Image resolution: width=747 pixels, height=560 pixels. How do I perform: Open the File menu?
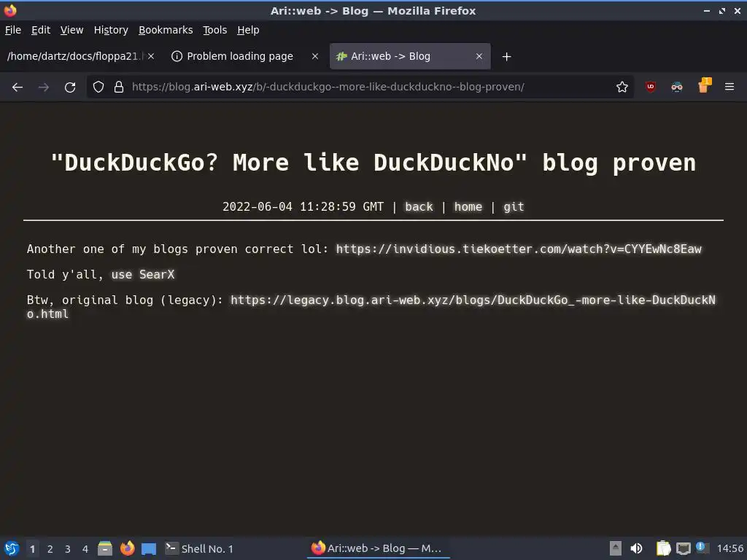coord(13,30)
